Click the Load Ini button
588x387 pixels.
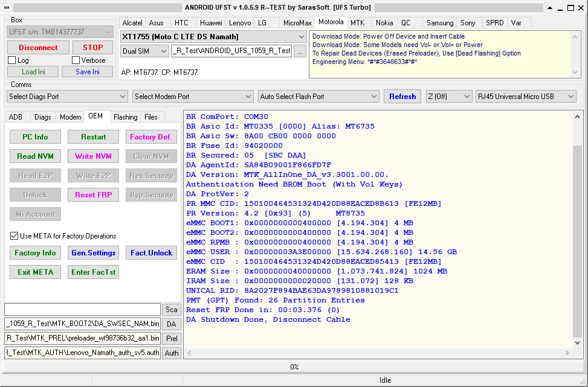pos(33,72)
